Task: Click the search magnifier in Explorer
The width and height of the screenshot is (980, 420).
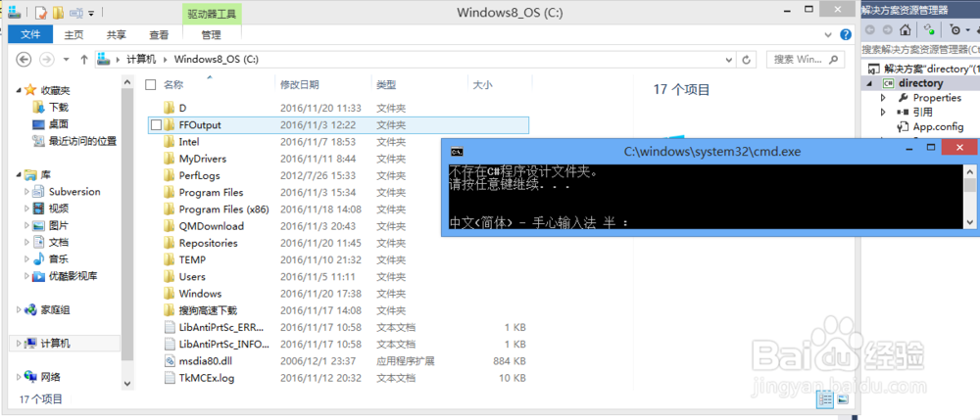Action: point(834,60)
